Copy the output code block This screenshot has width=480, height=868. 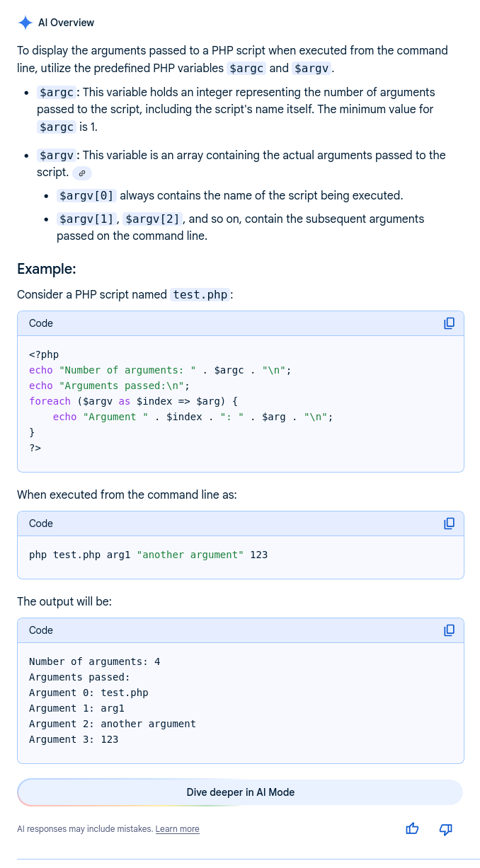[x=449, y=630]
